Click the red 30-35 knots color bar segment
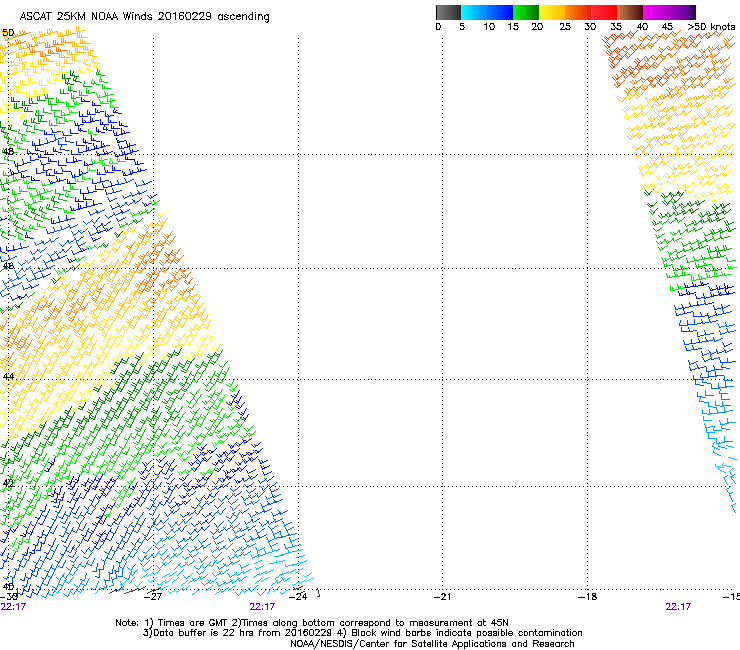This screenshot has height=650, width=740. pos(604,12)
